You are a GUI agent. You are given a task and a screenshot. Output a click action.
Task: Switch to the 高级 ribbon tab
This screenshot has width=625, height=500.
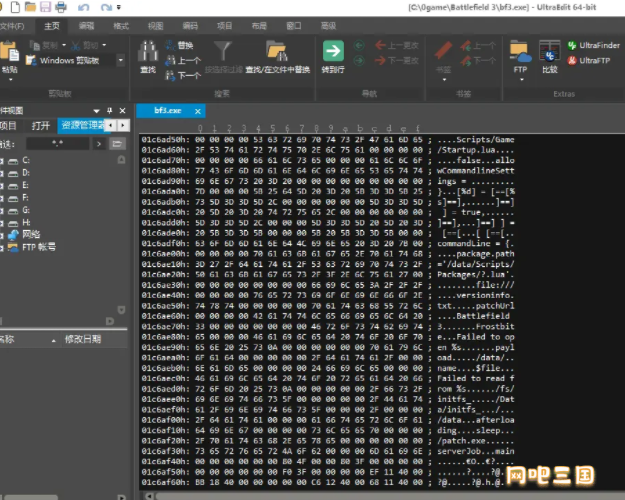[x=328, y=26]
